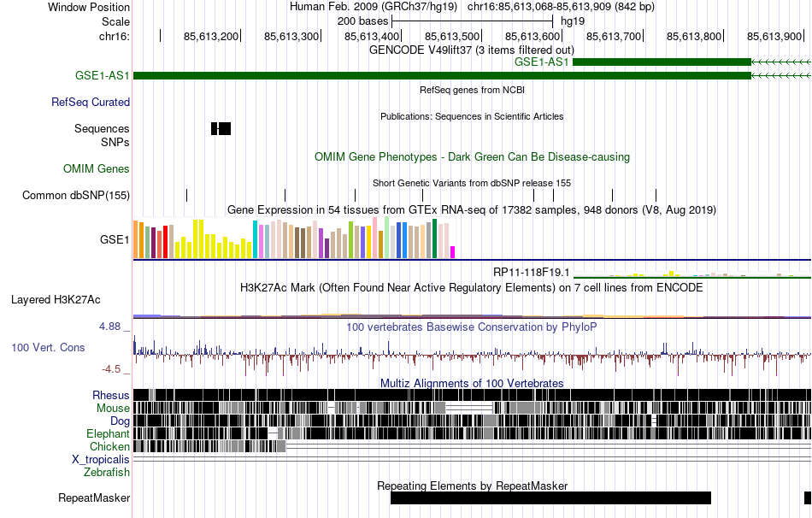Click the large RepeatMasker repeat element block

tap(550, 497)
